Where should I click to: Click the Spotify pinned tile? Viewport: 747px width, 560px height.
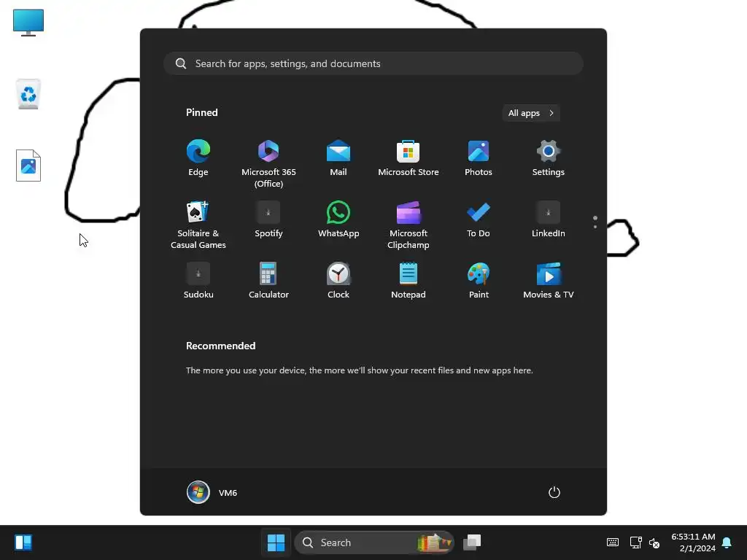point(268,219)
